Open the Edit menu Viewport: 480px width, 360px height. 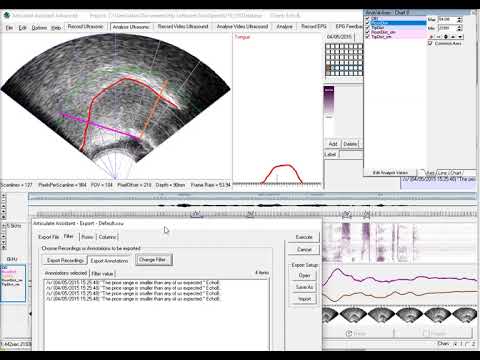[x=22, y=28]
